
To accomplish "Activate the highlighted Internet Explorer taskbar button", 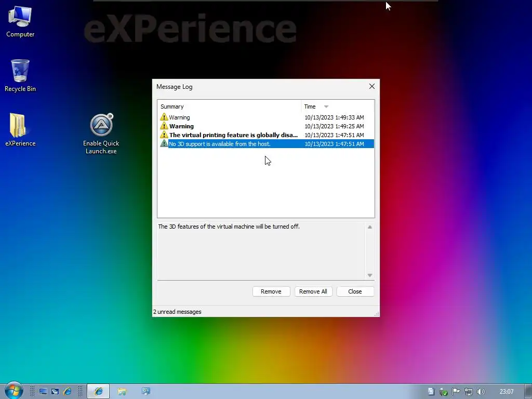I will click(98, 392).
